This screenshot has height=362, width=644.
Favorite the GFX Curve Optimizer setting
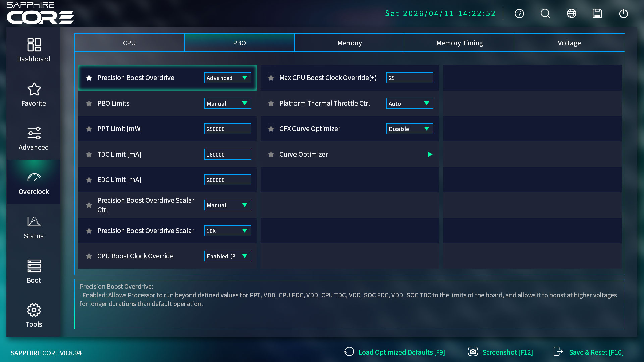point(271,129)
